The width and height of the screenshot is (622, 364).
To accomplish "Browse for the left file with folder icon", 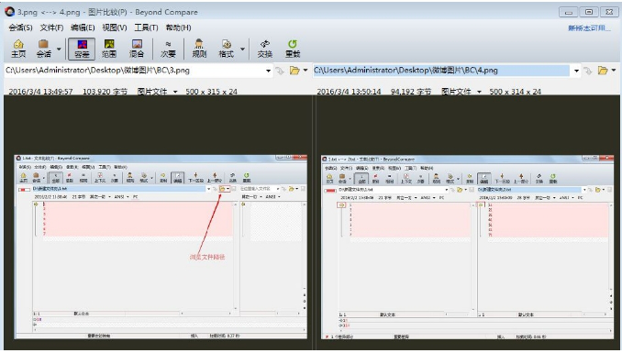I will [x=294, y=71].
